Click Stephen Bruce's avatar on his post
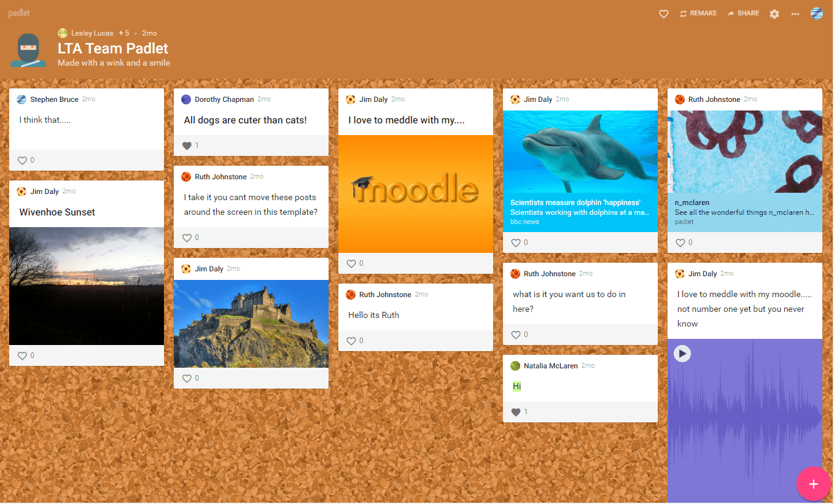 point(21,99)
